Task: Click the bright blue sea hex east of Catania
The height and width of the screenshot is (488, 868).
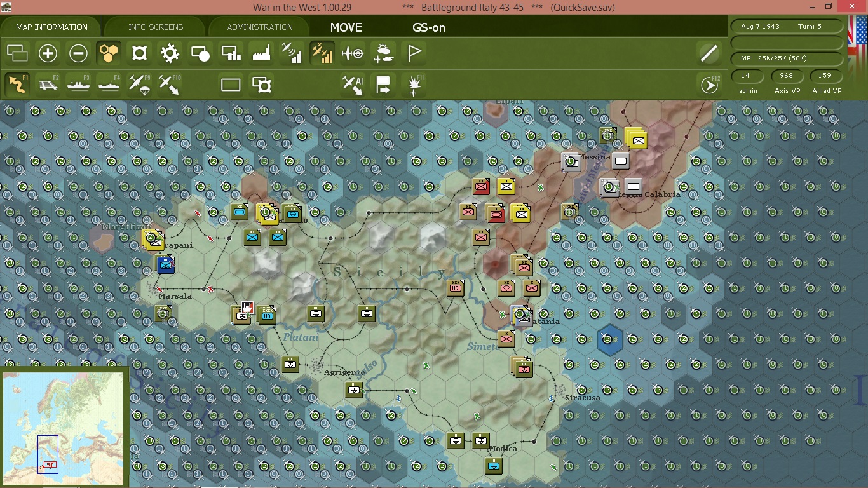Action: tap(610, 339)
